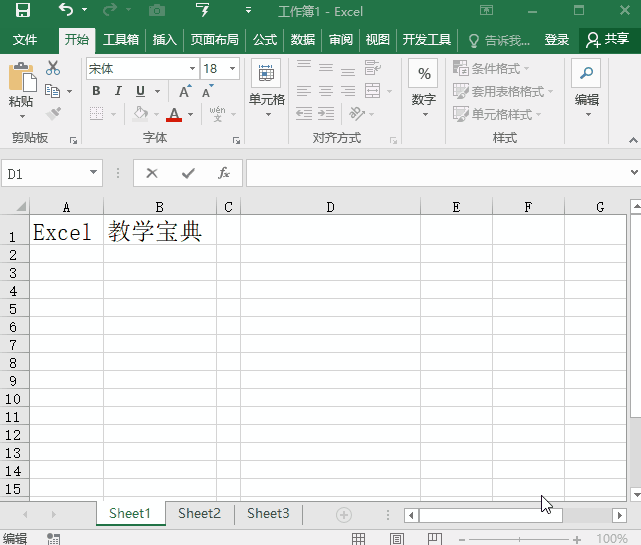This screenshot has width=641, height=545.
Task: Add a new sheet with plus icon
Action: (x=343, y=515)
